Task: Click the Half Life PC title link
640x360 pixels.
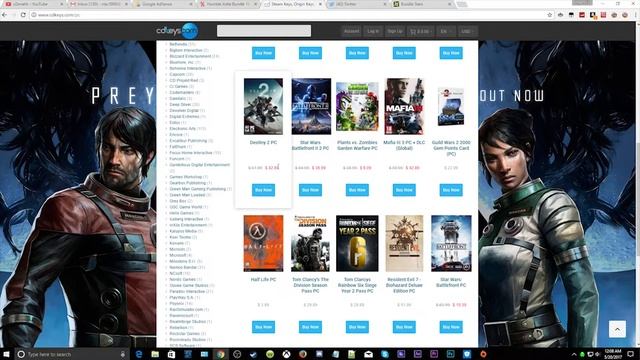Action: coord(263,280)
